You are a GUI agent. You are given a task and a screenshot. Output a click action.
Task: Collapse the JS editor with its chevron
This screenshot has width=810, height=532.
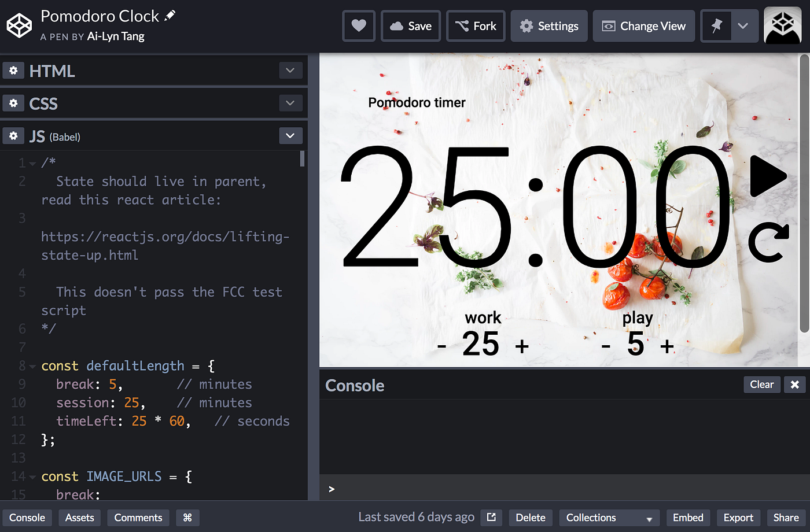tap(290, 135)
